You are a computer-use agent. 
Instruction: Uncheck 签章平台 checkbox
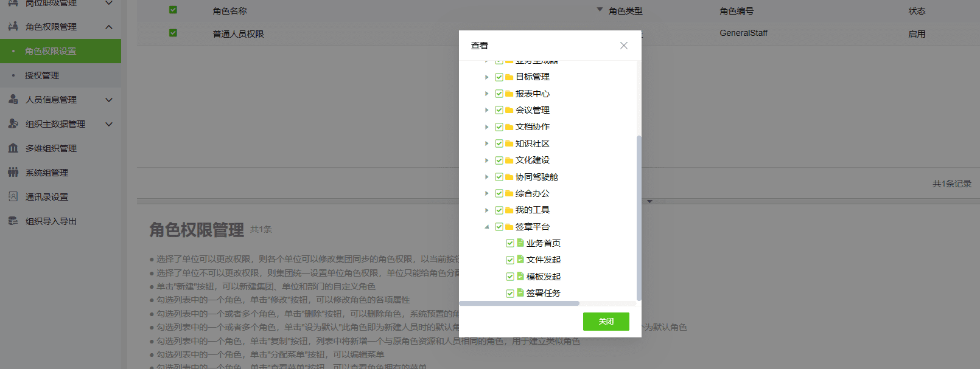click(x=499, y=227)
